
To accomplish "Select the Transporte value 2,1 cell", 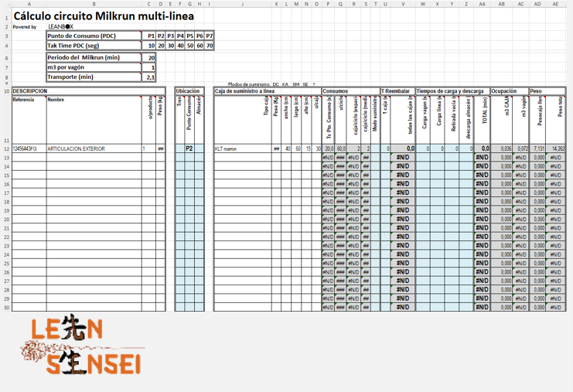I will [151, 77].
